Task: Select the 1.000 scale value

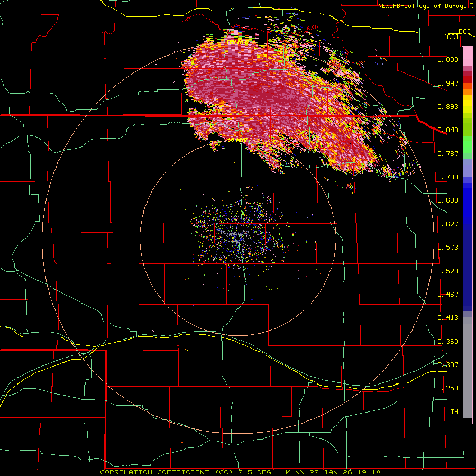Action: [x=448, y=59]
